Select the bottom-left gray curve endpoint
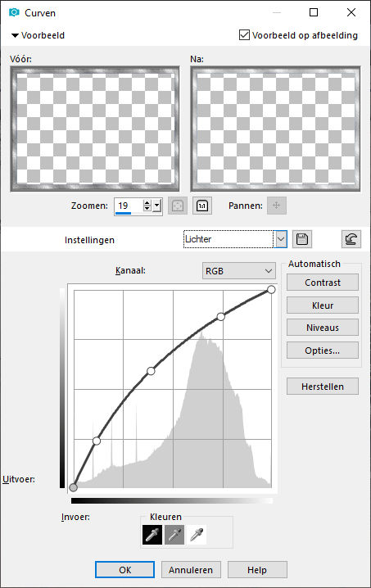Image resolution: width=371 pixels, height=588 pixels. pos(74,487)
